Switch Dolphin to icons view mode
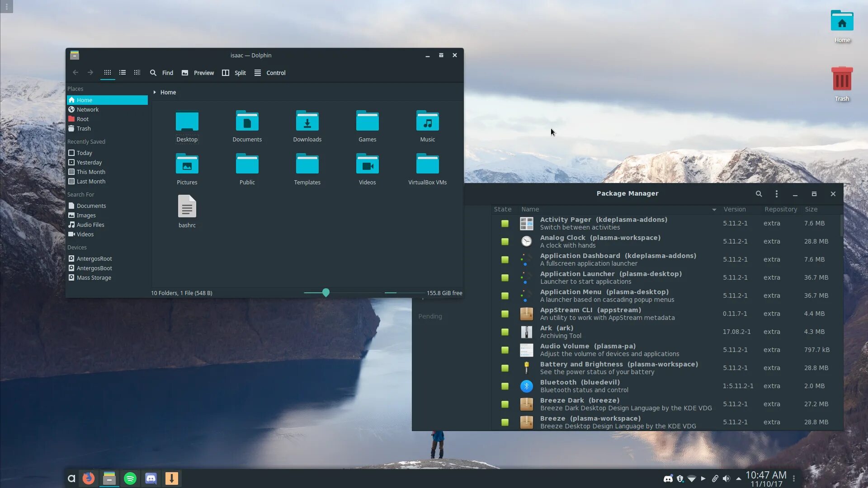Image resolution: width=868 pixels, height=488 pixels. coord(108,73)
